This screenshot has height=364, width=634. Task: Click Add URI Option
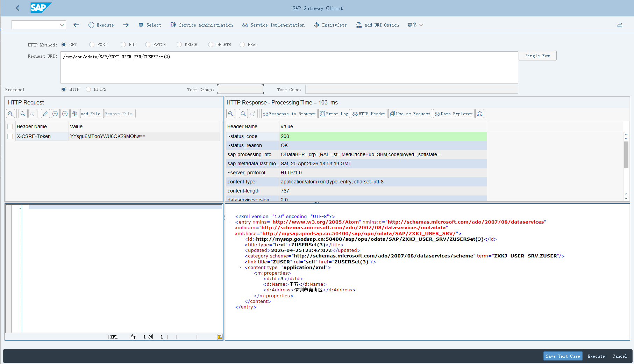[378, 25]
